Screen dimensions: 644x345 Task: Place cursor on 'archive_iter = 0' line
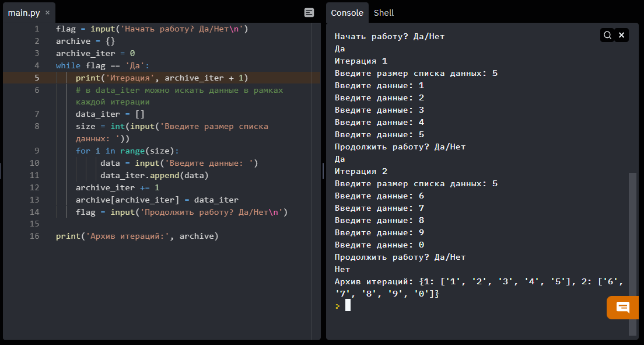click(x=95, y=54)
